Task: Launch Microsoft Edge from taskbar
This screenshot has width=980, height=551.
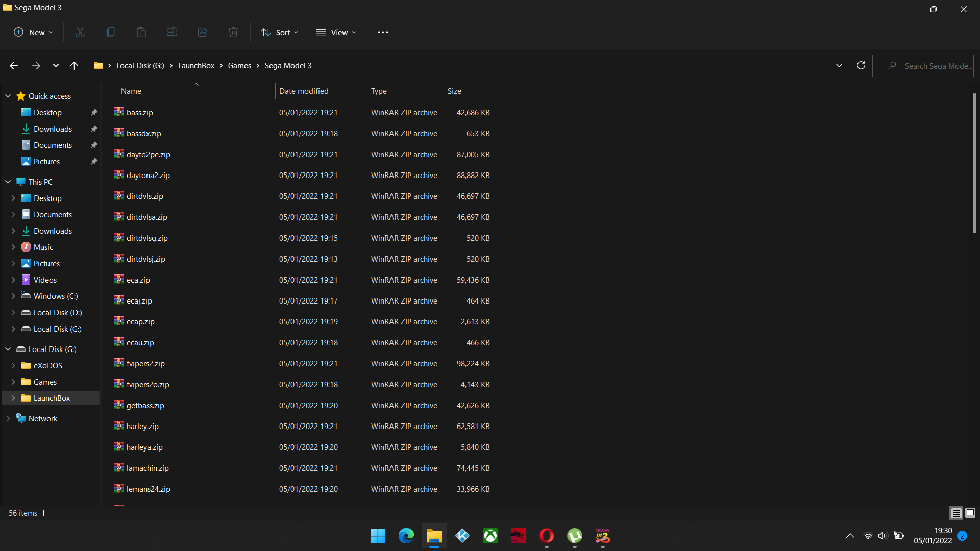Action: click(406, 536)
